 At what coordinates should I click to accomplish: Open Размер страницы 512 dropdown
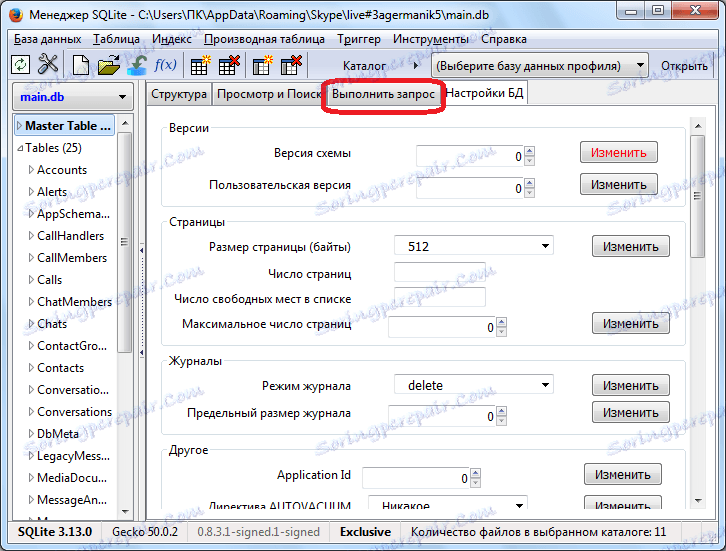(474, 246)
